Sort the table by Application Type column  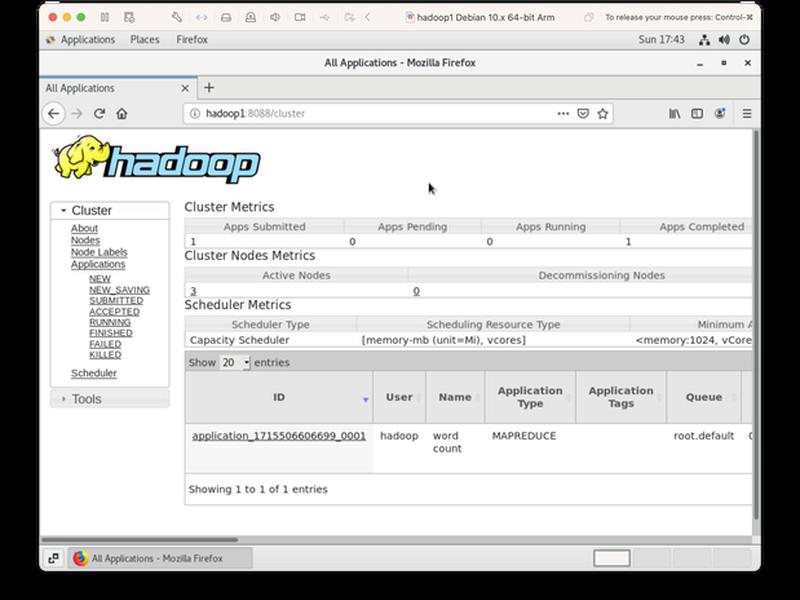coord(530,397)
